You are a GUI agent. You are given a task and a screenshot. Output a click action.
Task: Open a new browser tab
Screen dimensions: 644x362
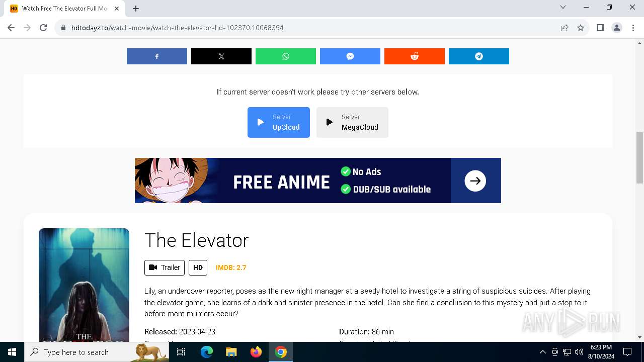pyautogui.click(x=136, y=9)
